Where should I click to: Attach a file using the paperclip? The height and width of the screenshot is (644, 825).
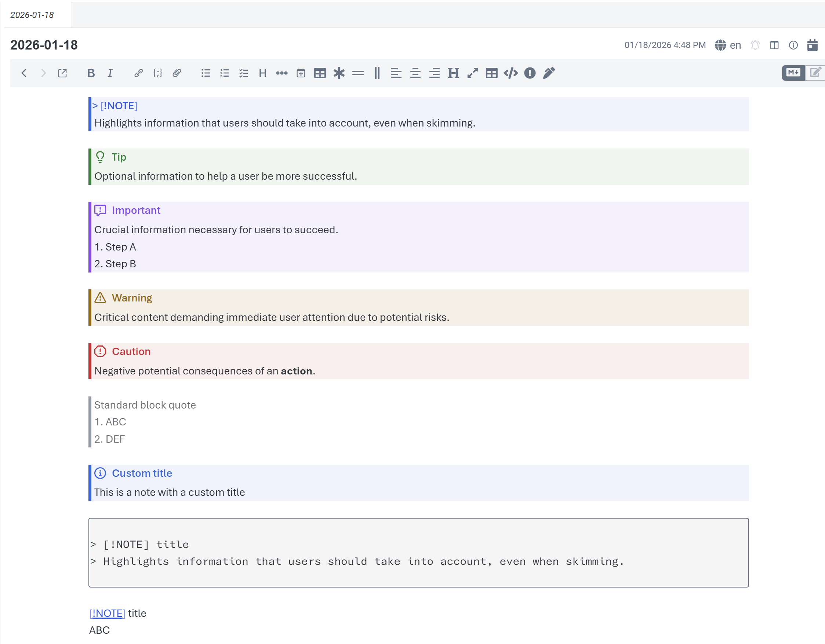click(x=177, y=73)
